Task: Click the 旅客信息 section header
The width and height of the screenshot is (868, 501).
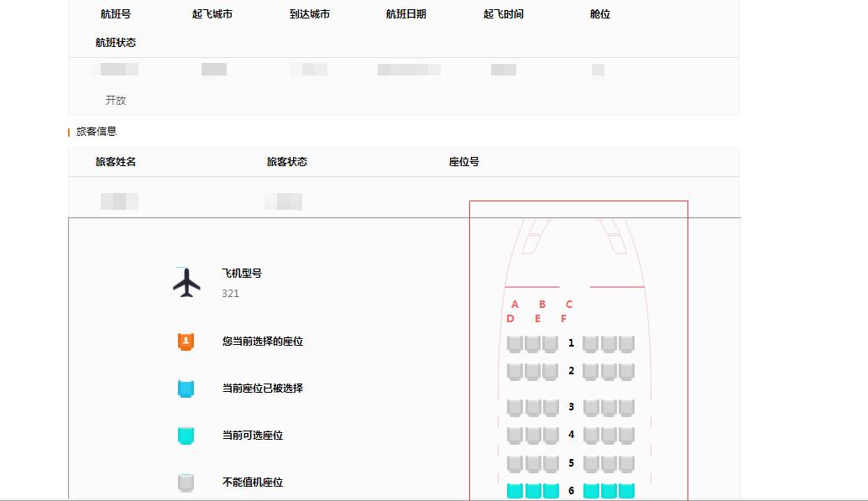Action: [x=97, y=131]
